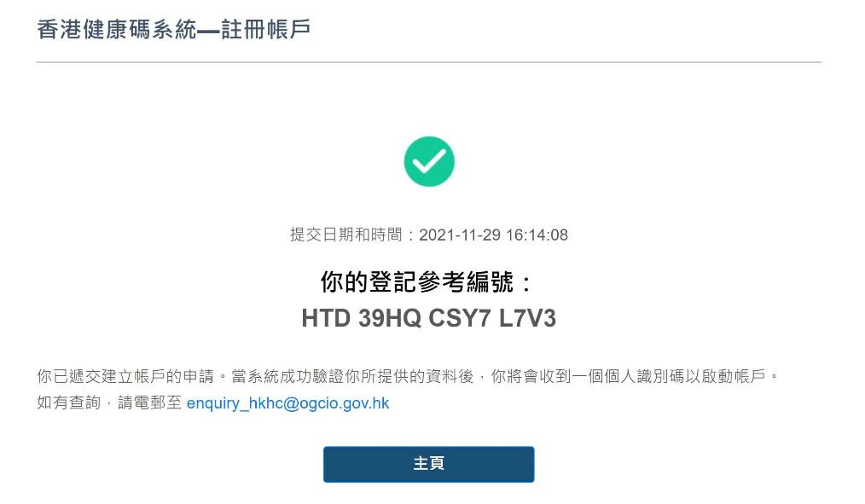The height and width of the screenshot is (504, 865).
Task: Click the horizontal divider below the title
Action: [428, 62]
